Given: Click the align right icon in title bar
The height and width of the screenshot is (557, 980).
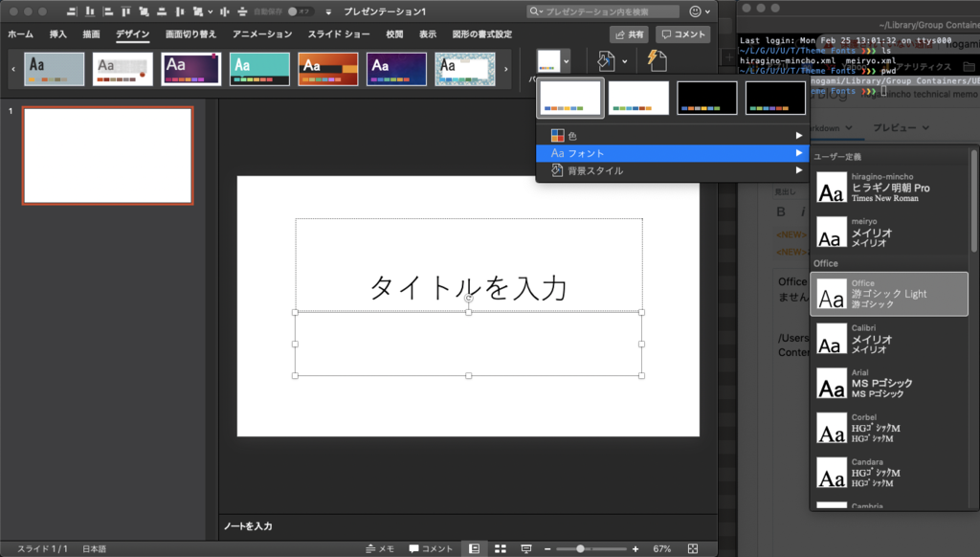Looking at the screenshot, I should click(x=72, y=11).
